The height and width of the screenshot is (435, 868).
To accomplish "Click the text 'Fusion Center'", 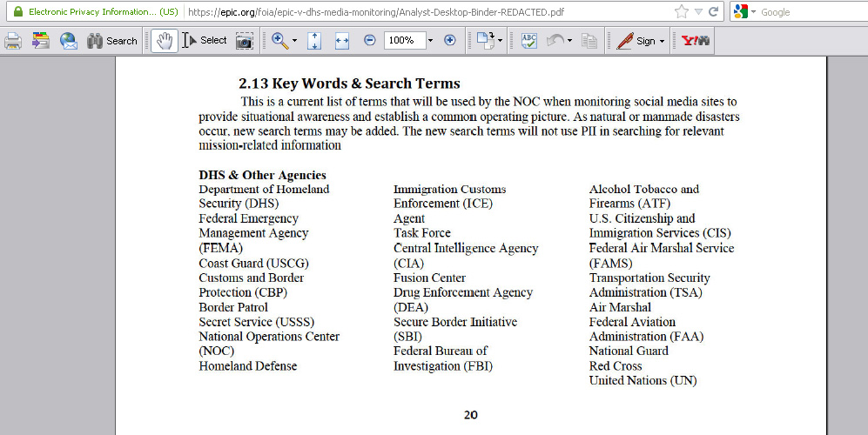I will click(x=429, y=278).
